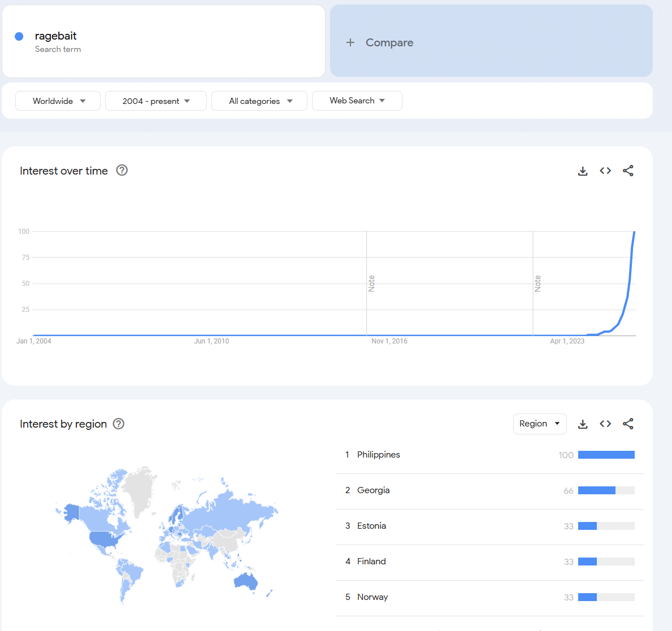Viewport: 672px width, 631px height.
Task: Click the Jan 1, 2004 axis label
Action: click(34, 341)
